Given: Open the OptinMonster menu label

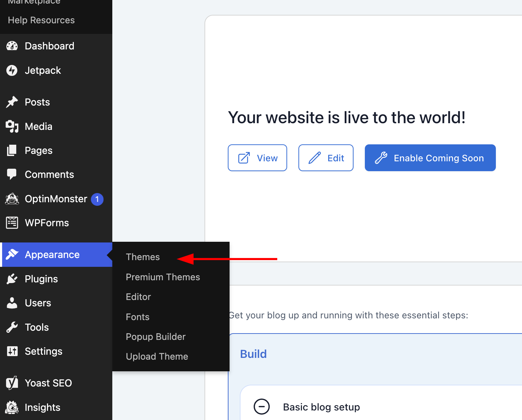Looking at the screenshot, I should coord(56,199).
